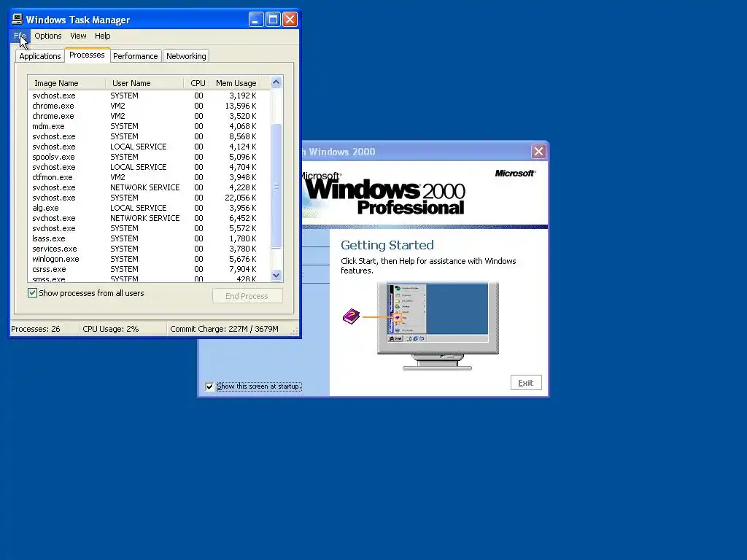747x560 pixels.
Task: Minimize the Windows Task Manager window
Action: (256, 20)
